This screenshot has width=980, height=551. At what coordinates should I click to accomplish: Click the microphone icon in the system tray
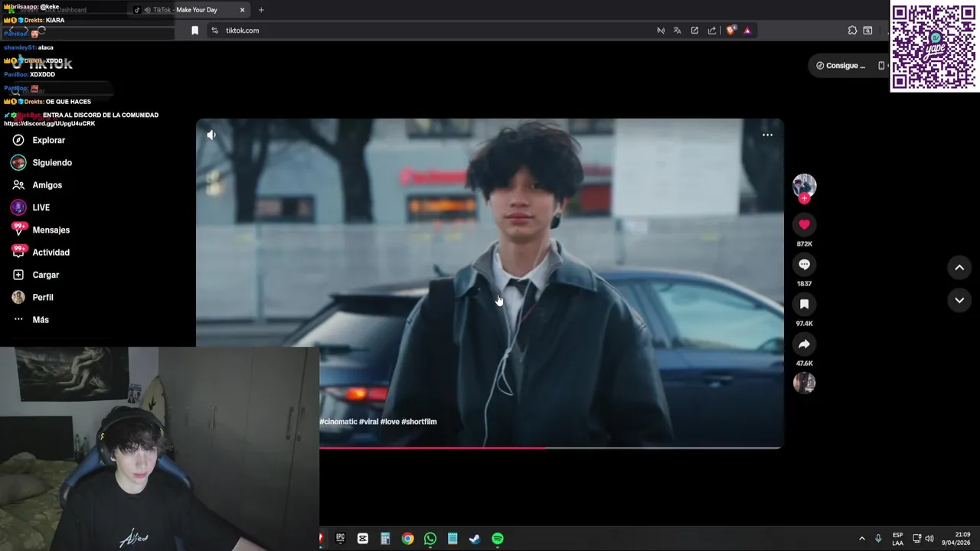[x=878, y=539]
